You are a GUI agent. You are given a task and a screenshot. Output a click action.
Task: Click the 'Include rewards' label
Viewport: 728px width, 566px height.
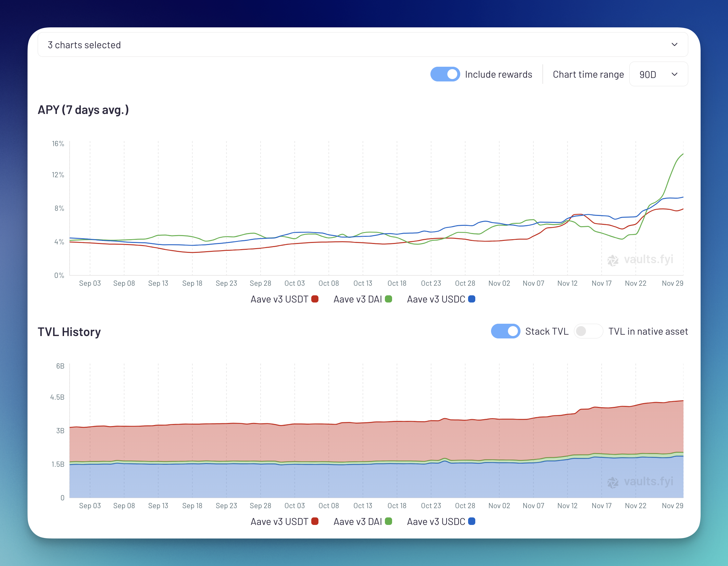(x=499, y=75)
